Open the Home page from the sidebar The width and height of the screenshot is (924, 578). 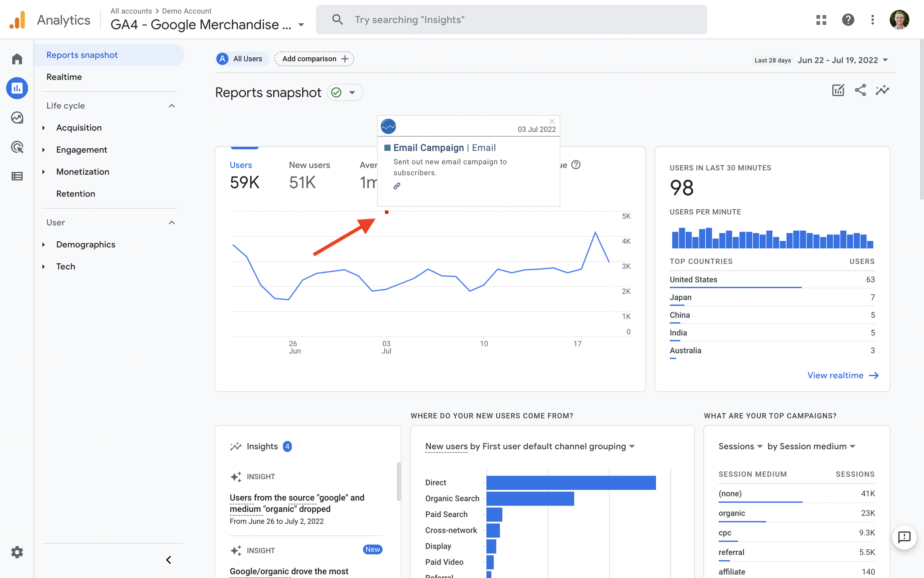pyautogui.click(x=17, y=58)
